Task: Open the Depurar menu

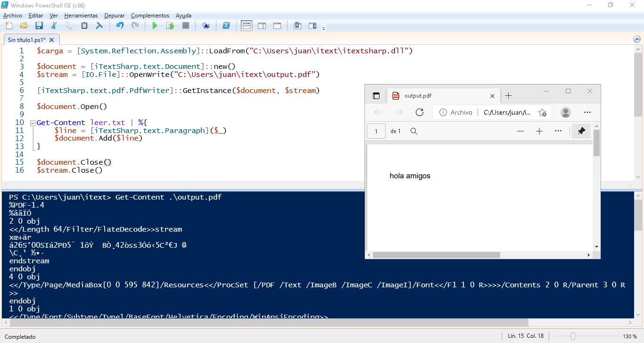Action: pos(115,16)
